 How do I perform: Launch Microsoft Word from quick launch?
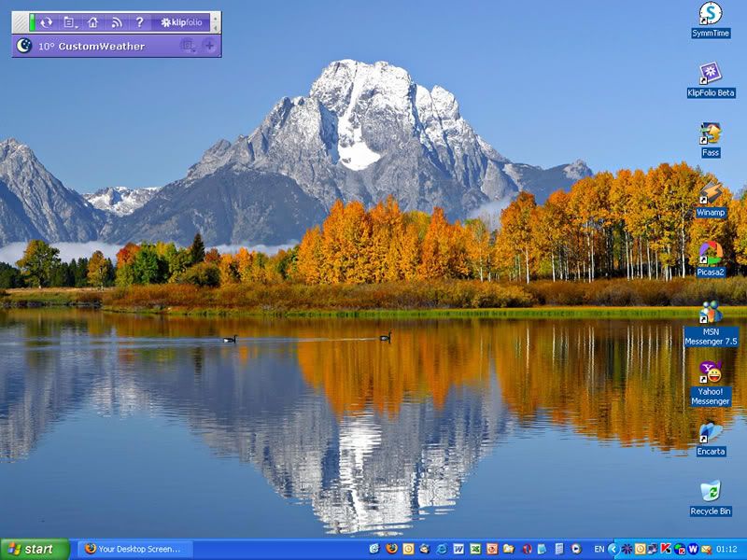(458, 549)
